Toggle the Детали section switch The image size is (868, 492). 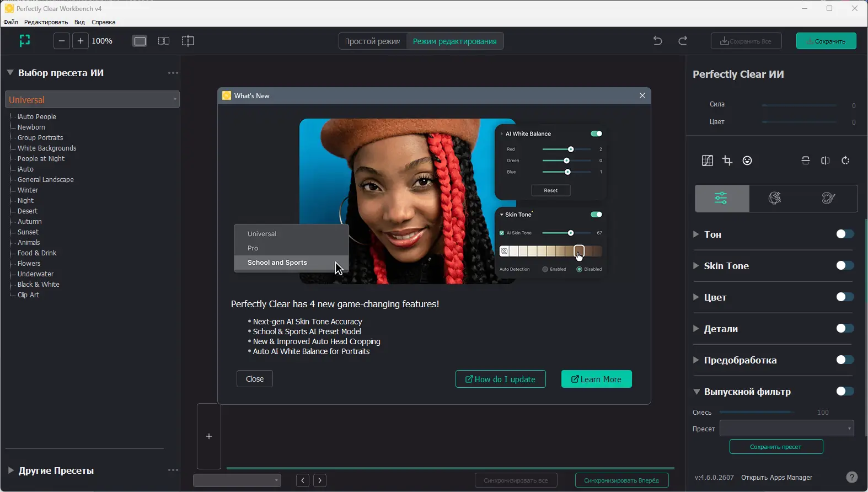(x=845, y=328)
